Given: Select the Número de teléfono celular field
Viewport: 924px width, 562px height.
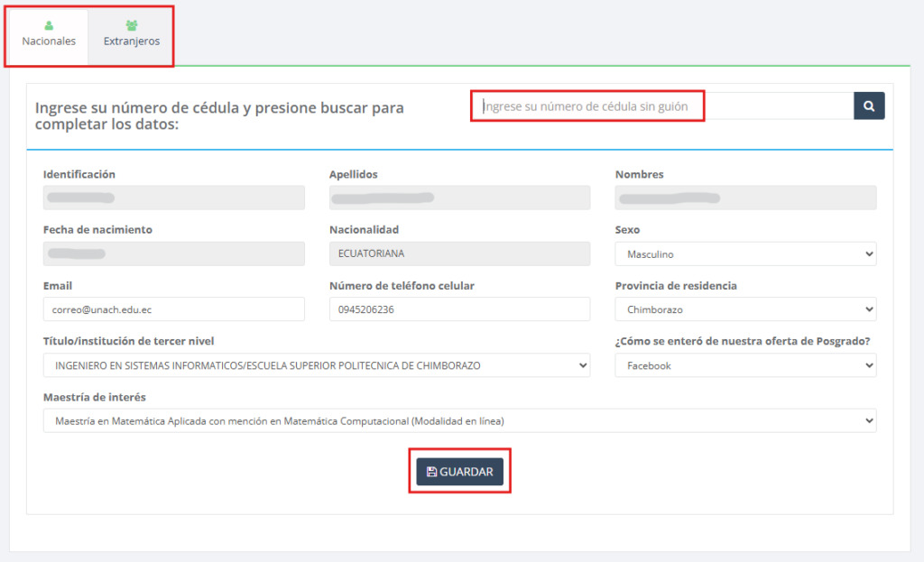Looking at the screenshot, I should (x=459, y=309).
